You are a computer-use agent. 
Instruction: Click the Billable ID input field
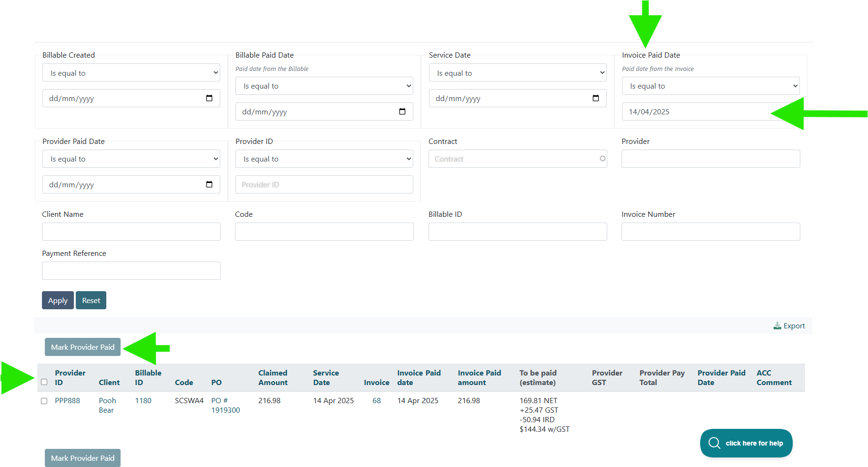pos(518,232)
